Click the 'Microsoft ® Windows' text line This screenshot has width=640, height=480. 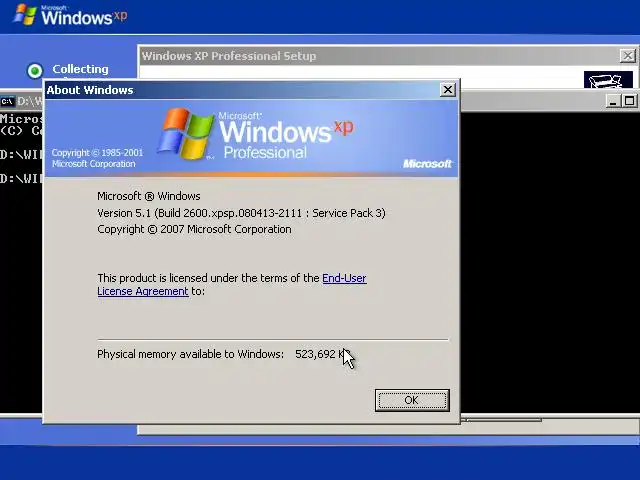pyautogui.click(x=149, y=196)
